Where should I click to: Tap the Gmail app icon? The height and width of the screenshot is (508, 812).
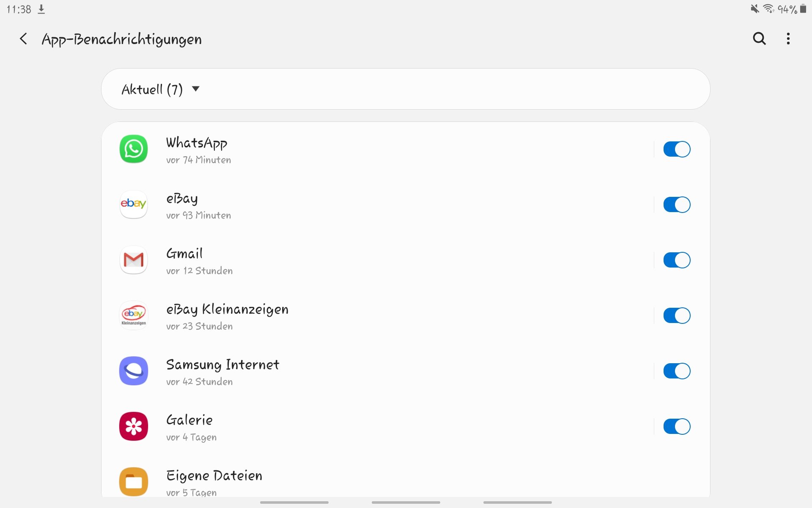click(134, 260)
